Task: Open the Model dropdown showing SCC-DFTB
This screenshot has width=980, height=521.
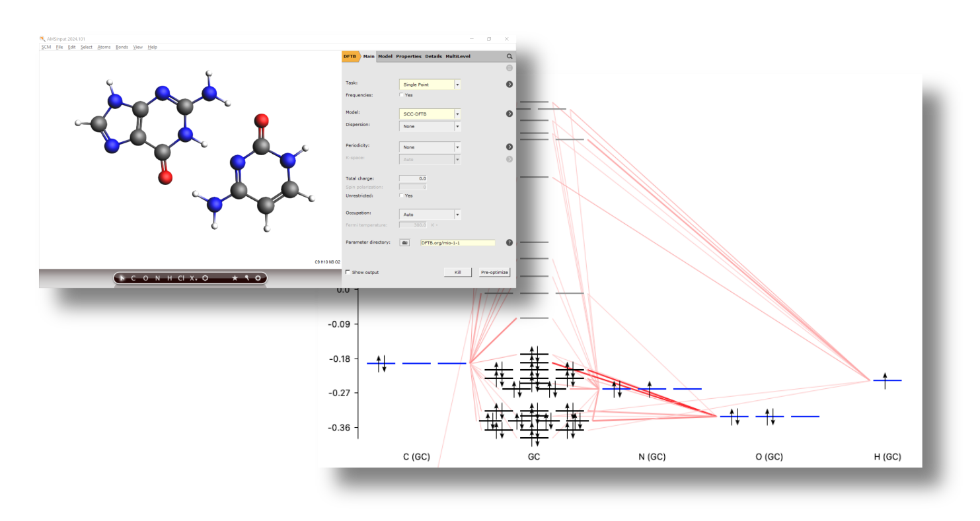Action: tap(430, 114)
